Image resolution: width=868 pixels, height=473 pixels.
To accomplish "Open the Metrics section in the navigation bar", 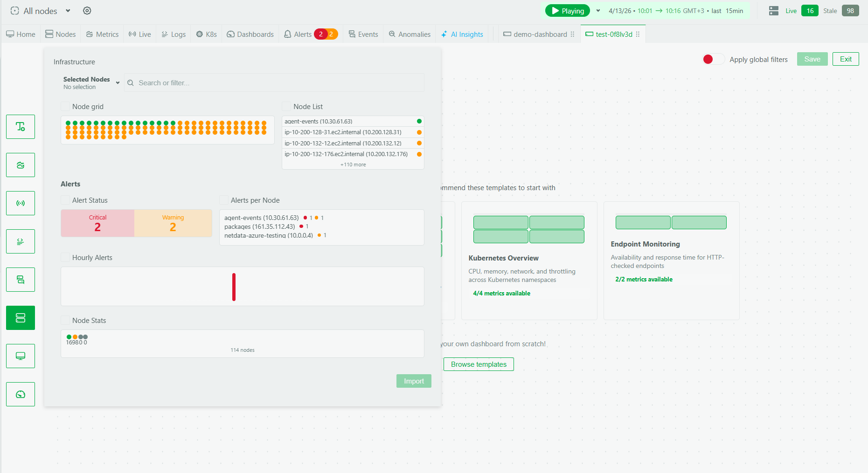I will pyautogui.click(x=102, y=34).
